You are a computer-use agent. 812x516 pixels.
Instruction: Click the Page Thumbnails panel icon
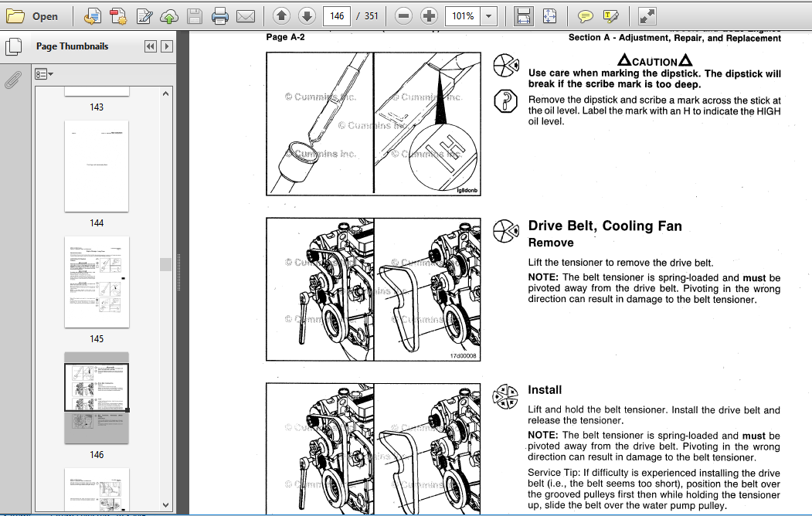[x=13, y=46]
